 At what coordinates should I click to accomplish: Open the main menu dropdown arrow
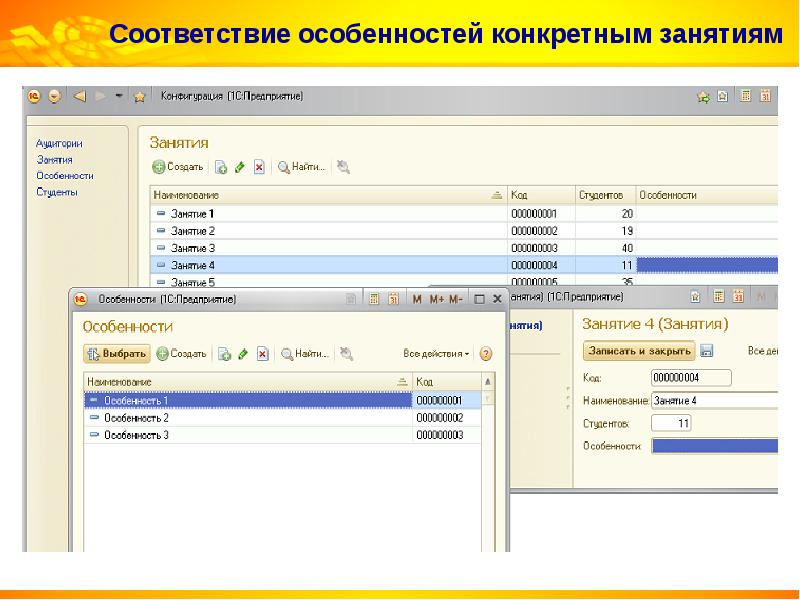53,97
